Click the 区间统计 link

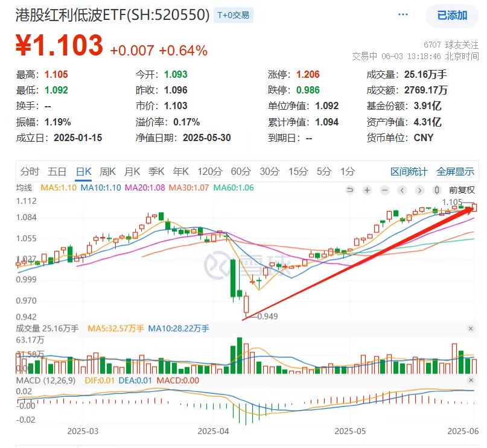409,172
